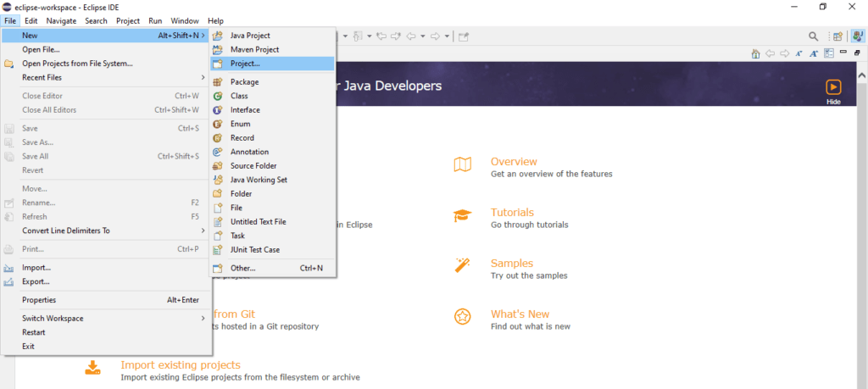
Task: Click the Folder icon in New submenu
Action: (x=218, y=194)
